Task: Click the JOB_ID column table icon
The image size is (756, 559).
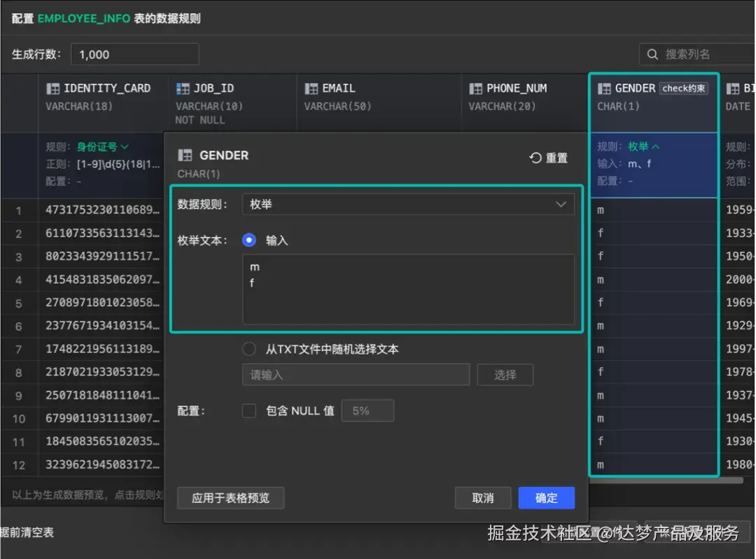Action: [x=183, y=88]
